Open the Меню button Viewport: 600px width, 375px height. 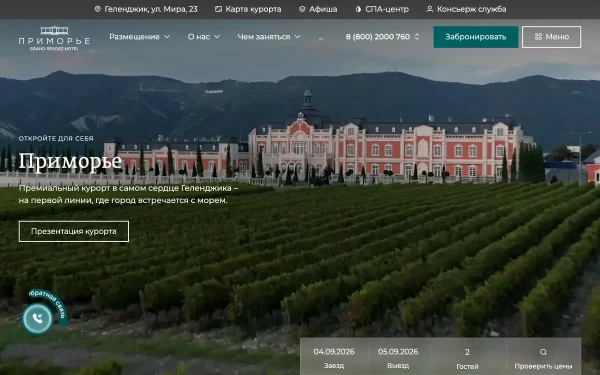click(x=551, y=37)
